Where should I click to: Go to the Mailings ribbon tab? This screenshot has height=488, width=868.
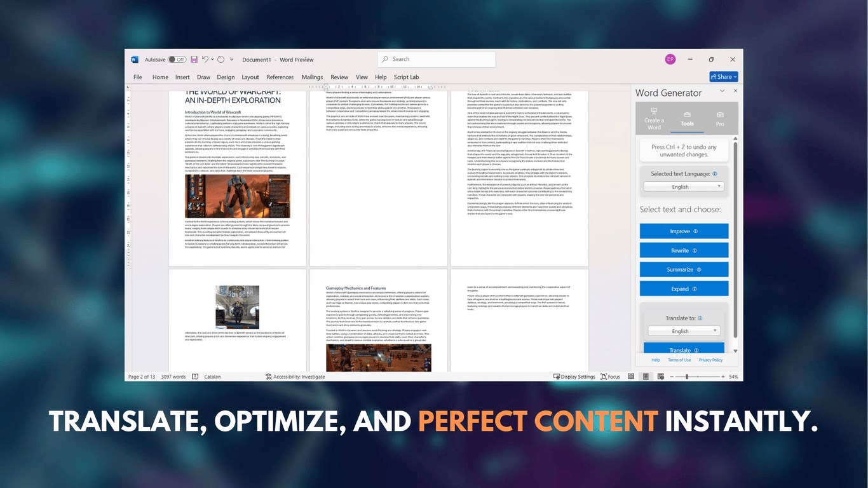point(312,78)
